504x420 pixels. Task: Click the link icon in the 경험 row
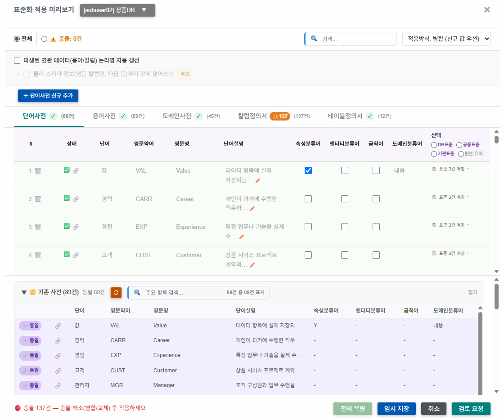click(76, 227)
